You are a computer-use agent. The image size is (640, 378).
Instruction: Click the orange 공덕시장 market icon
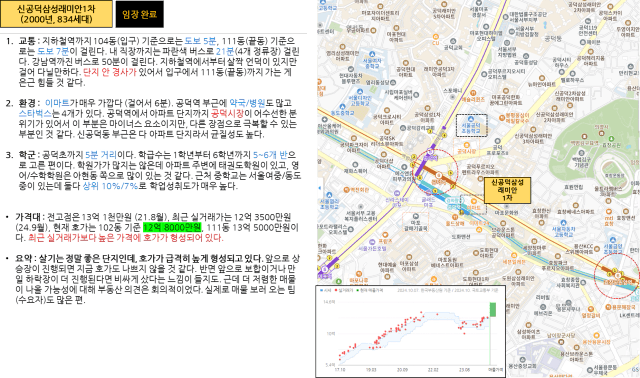pyautogui.click(x=467, y=145)
